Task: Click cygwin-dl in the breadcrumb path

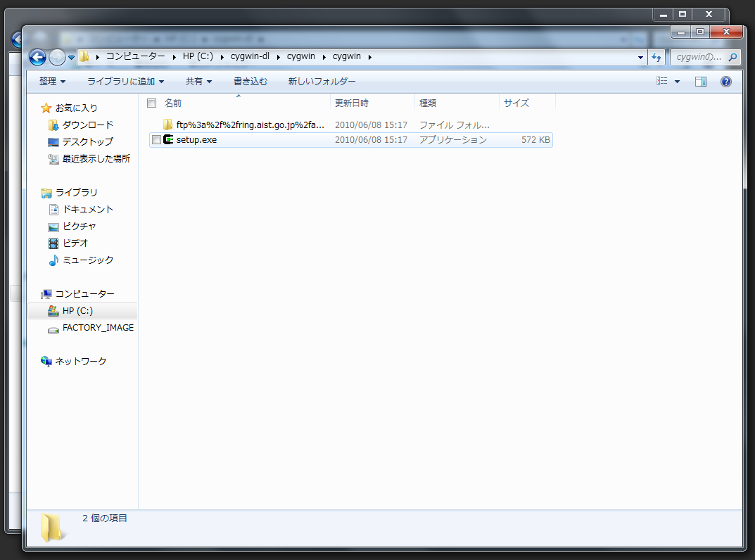Action: click(250, 57)
